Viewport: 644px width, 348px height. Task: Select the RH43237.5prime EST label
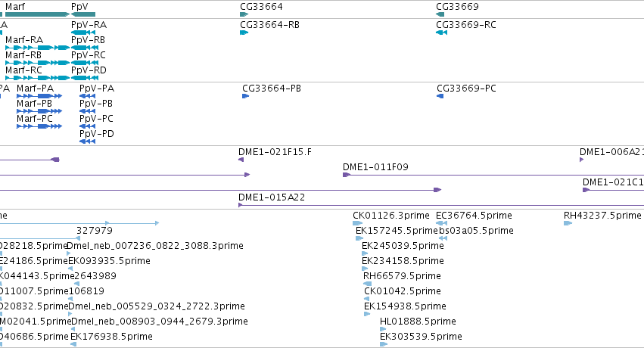[602, 216]
